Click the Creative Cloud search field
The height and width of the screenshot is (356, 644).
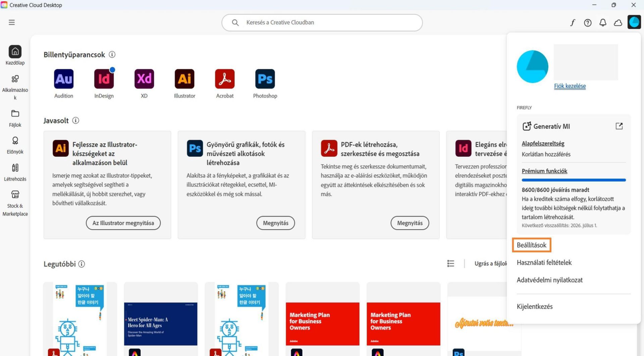322,22
